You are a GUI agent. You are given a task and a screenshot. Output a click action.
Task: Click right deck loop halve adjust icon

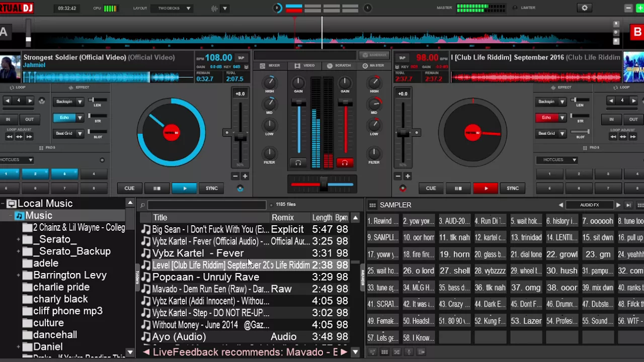click(612, 136)
